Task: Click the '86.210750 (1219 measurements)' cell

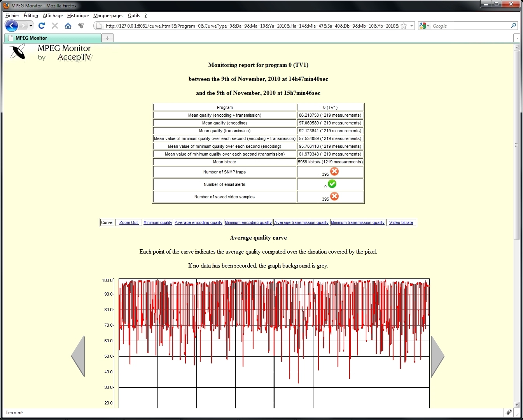Action: [330, 115]
